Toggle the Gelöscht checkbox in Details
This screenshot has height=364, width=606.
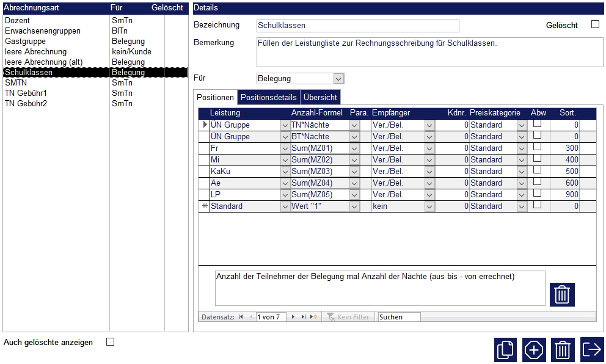point(595,25)
